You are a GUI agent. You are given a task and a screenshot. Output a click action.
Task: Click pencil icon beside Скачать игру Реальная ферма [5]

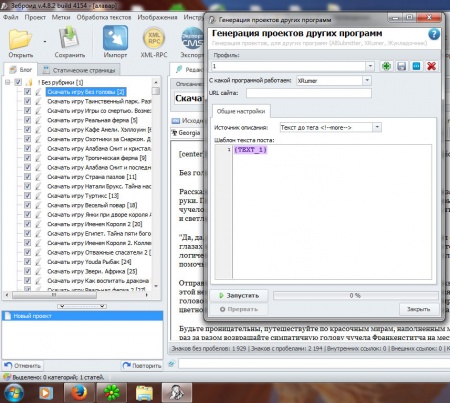tap(38, 120)
